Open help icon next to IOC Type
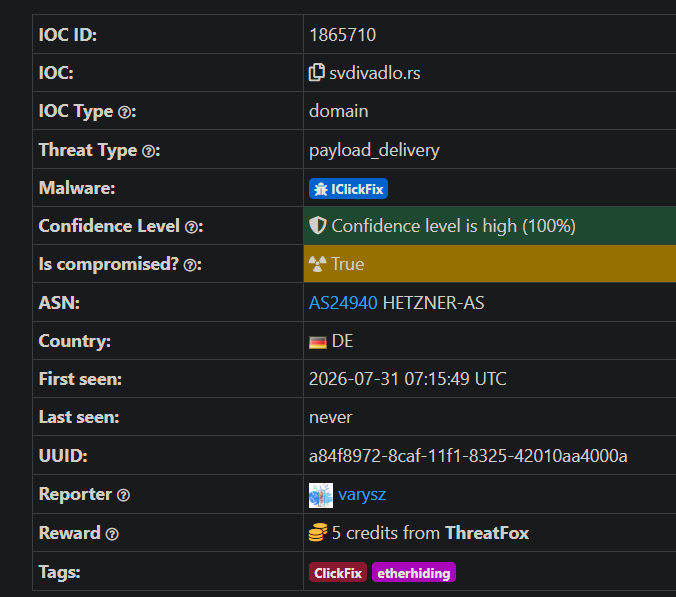This screenshot has height=597, width=676. [x=124, y=113]
